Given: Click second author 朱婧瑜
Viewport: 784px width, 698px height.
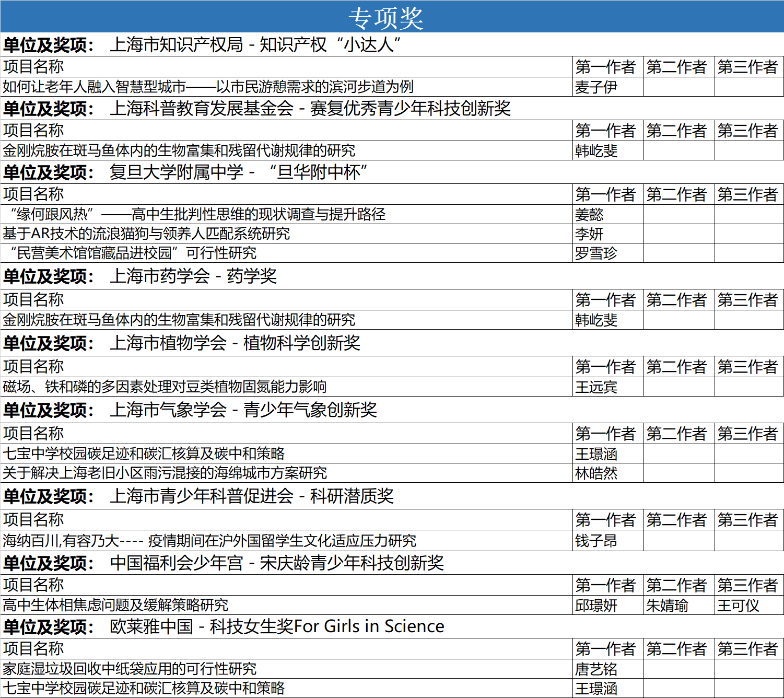Looking at the screenshot, I should [667, 606].
